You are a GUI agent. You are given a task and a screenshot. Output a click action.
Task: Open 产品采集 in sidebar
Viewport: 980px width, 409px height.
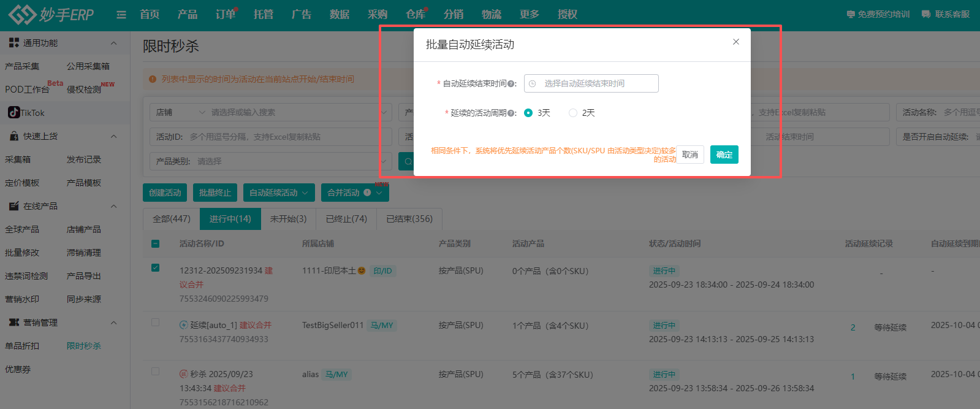[22, 66]
